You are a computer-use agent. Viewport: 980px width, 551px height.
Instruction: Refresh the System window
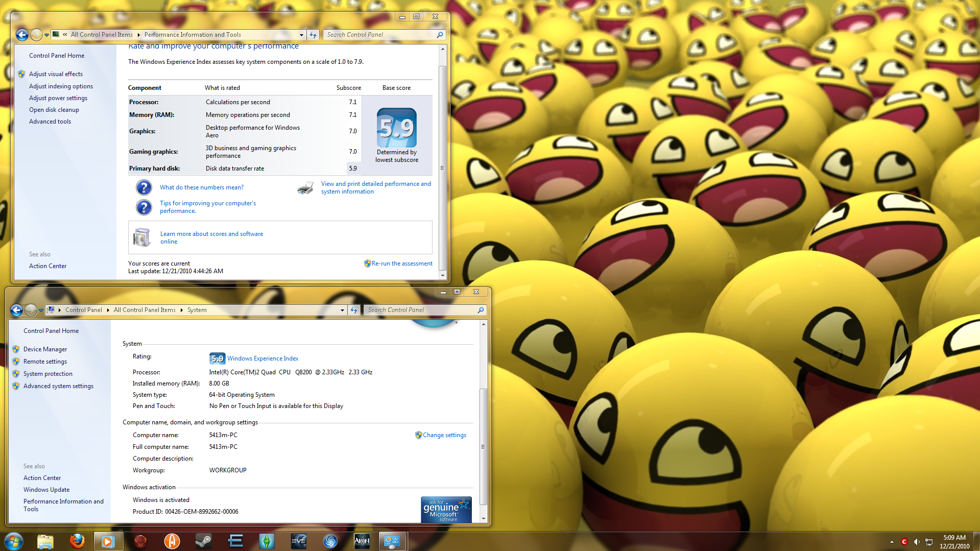coord(354,310)
